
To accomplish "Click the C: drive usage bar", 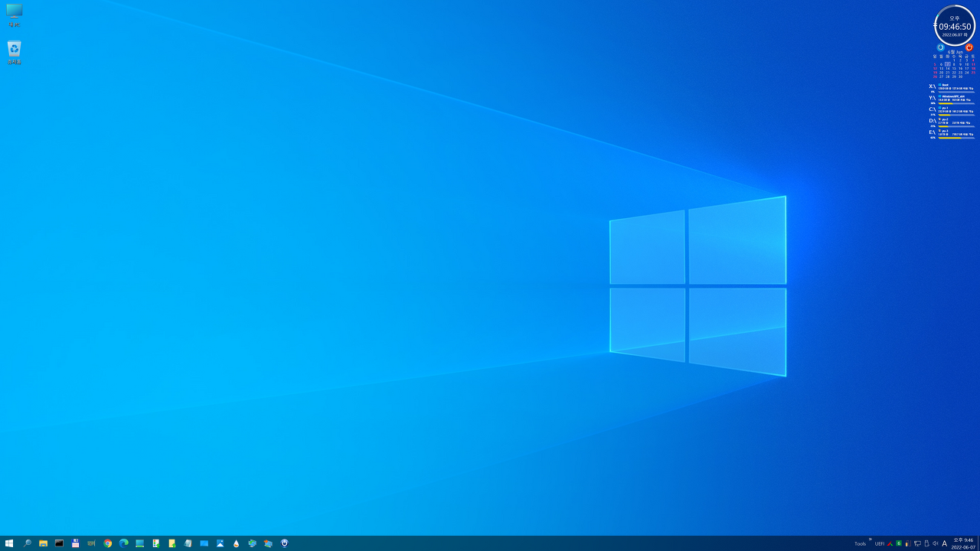I will click(956, 115).
